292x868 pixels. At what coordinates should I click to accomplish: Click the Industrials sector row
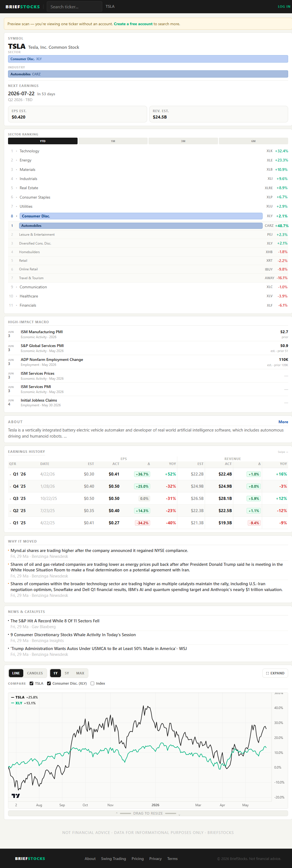(x=148, y=179)
